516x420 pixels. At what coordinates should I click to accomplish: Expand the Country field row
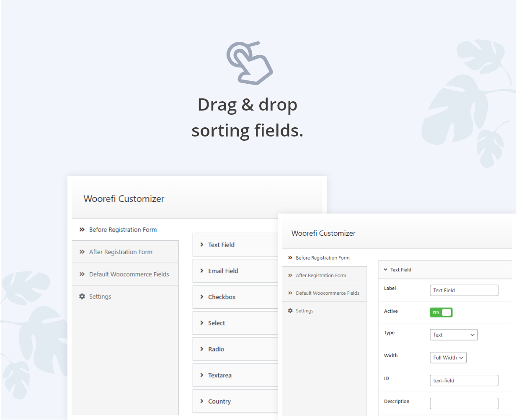click(235, 401)
